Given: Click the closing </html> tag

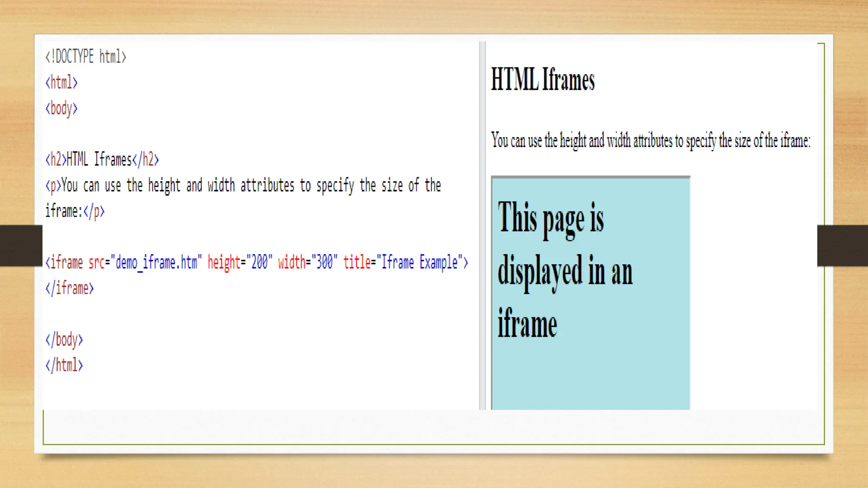Looking at the screenshot, I should click(x=64, y=365).
